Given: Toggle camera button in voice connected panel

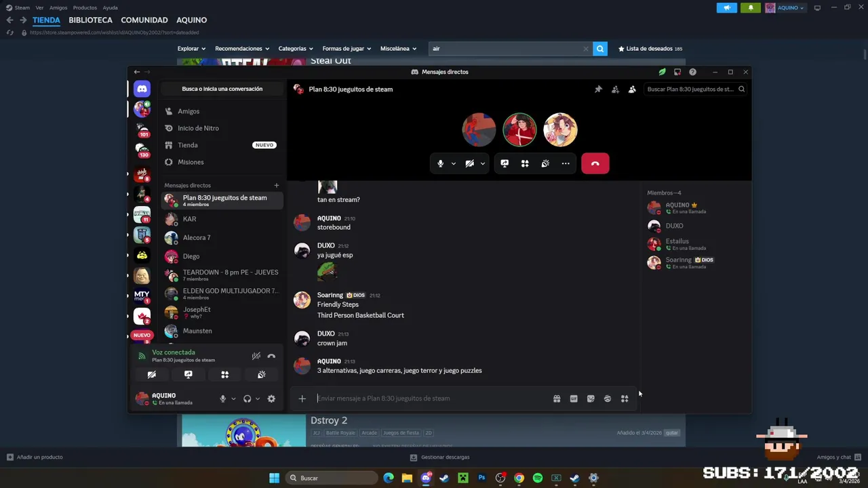Looking at the screenshot, I should [x=152, y=374].
